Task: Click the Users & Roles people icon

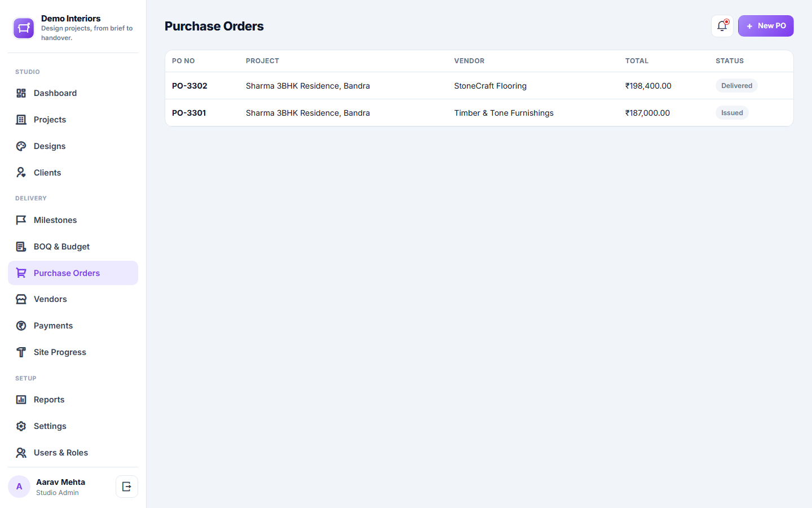Action: click(x=21, y=453)
